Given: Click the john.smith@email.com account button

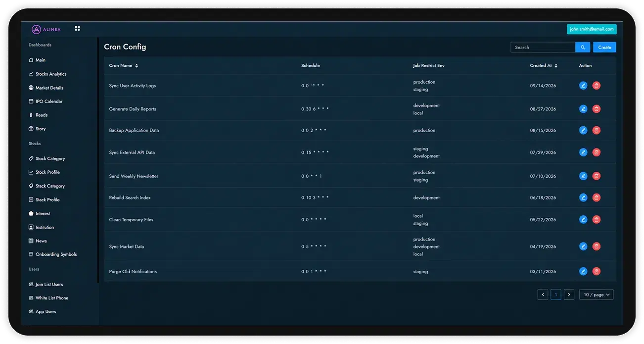Looking at the screenshot, I should coord(592,29).
